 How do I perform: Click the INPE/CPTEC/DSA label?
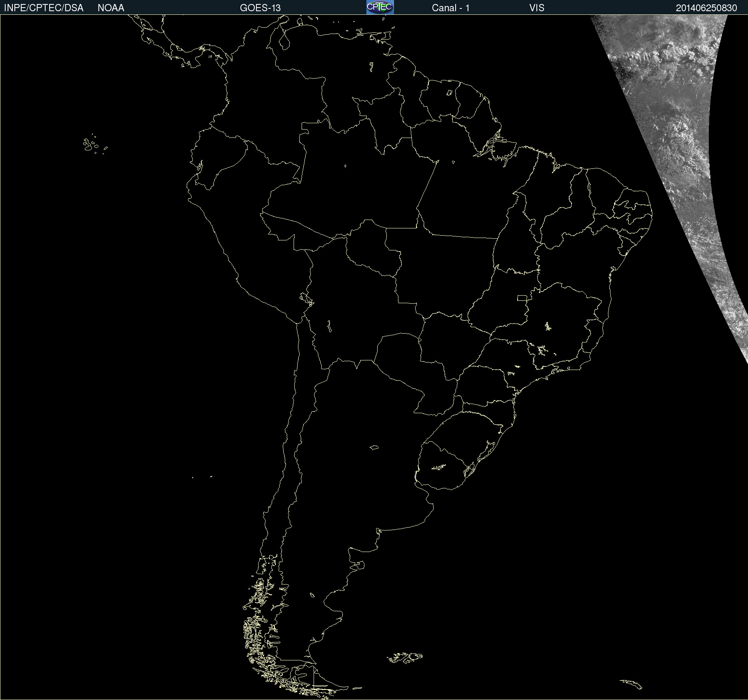(x=44, y=8)
